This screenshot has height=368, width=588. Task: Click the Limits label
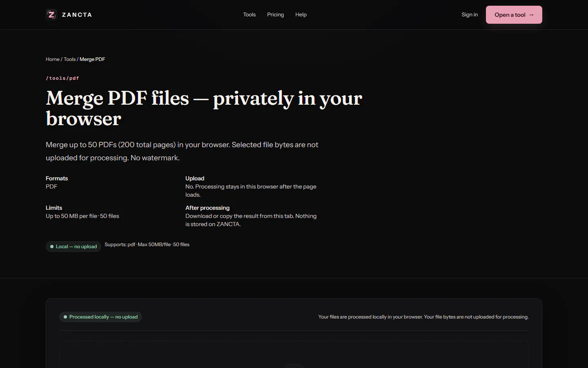tap(54, 208)
